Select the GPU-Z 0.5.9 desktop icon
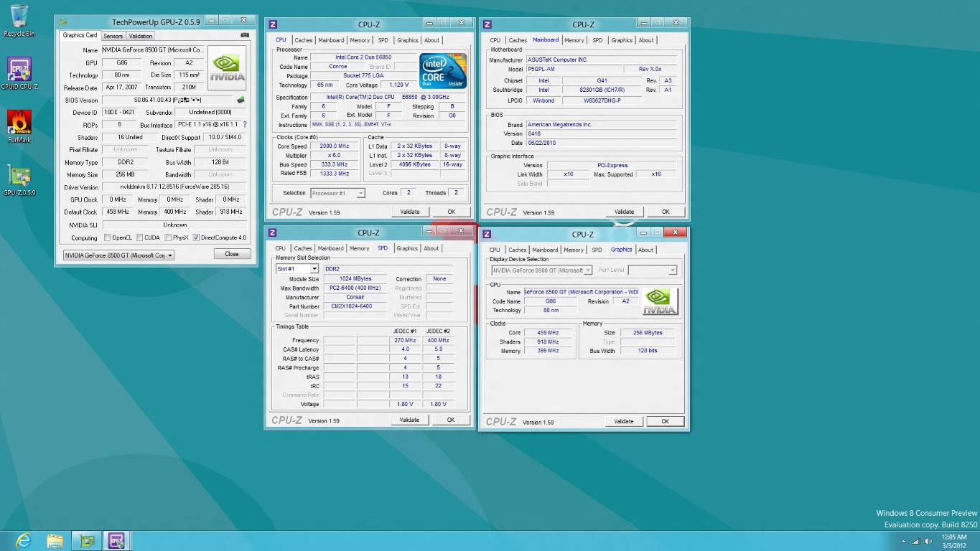Image resolution: width=980 pixels, height=551 pixels. tap(19, 180)
